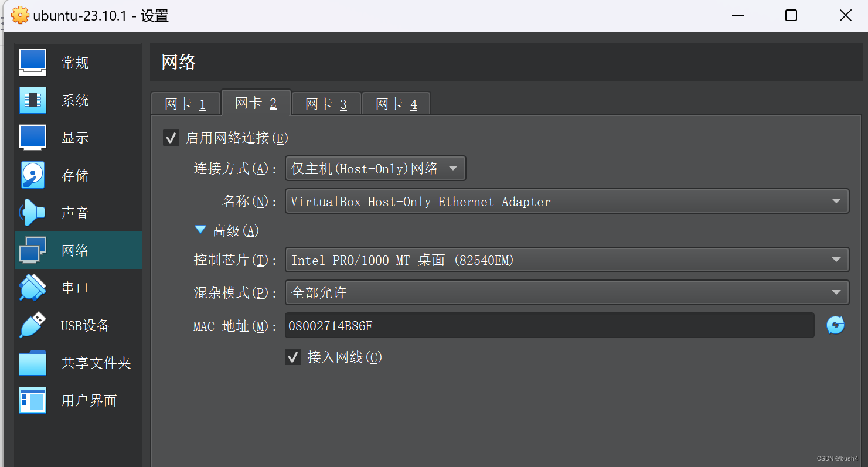Maximize the settings window
Viewport: 868px width, 467px height.
pyautogui.click(x=791, y=15)
